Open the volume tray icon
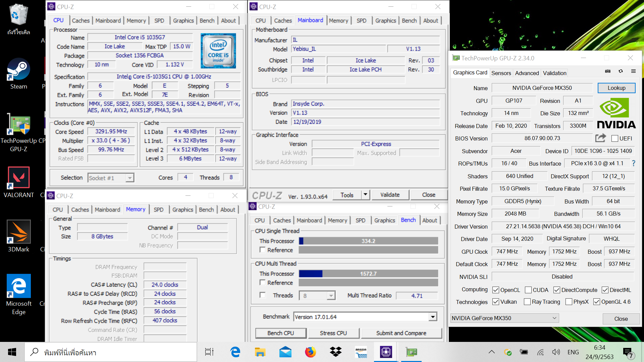The image size is (644, 362). pyautogui.click(x=556, y=352)
